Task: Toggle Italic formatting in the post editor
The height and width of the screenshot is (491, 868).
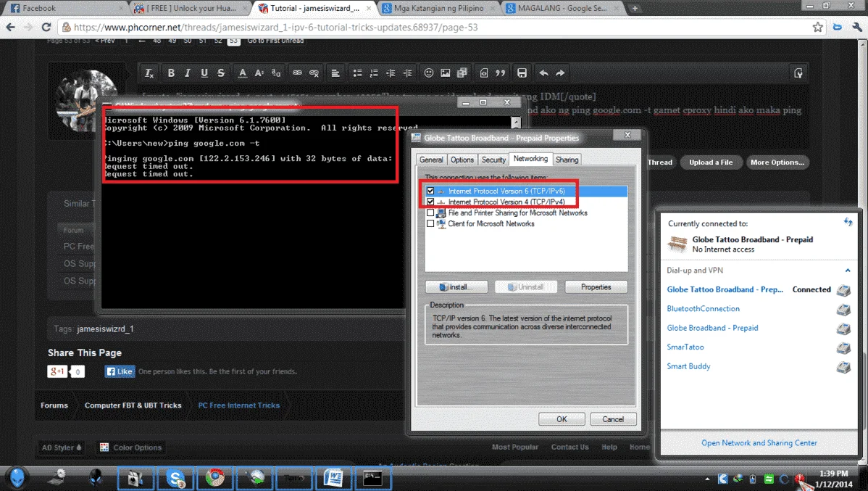Action: tap(188, 73)
